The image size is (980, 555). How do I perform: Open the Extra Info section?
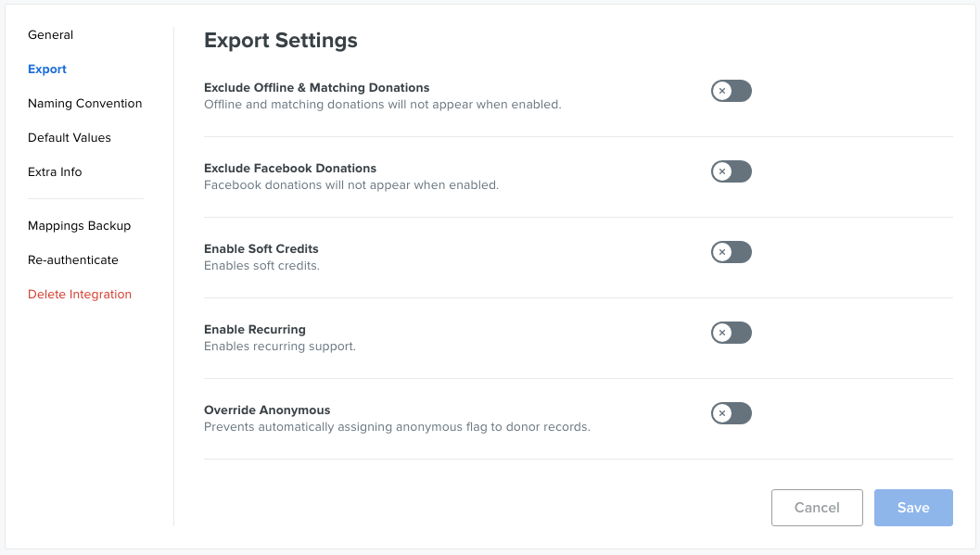55,172
